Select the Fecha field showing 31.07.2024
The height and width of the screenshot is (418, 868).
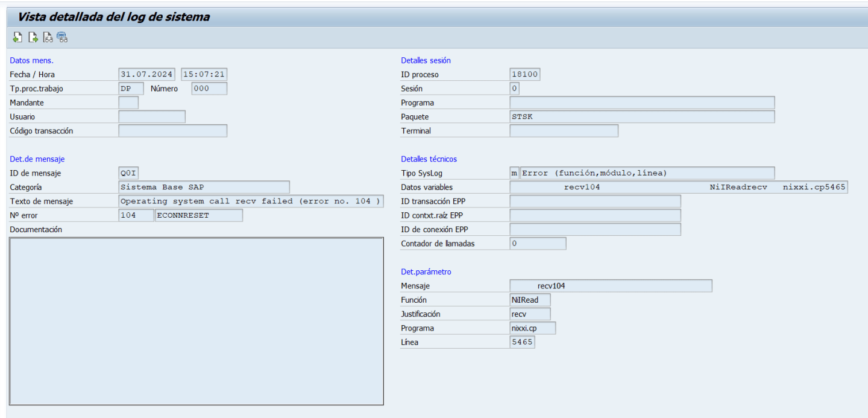[146, 74]
